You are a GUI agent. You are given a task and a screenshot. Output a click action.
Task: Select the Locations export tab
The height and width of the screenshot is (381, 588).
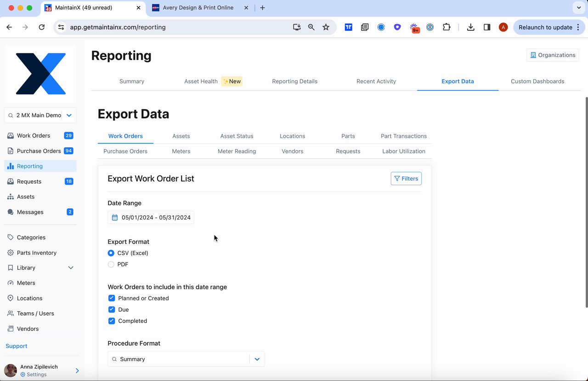point(293,136)
